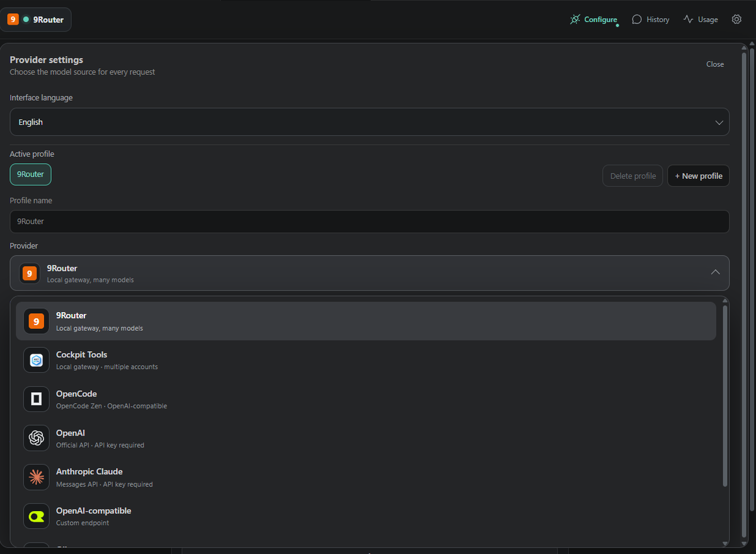Viewport: 756px width, 554px height.
Task: Choose OpenAI-compatible provider option
Action: (366, 517)
